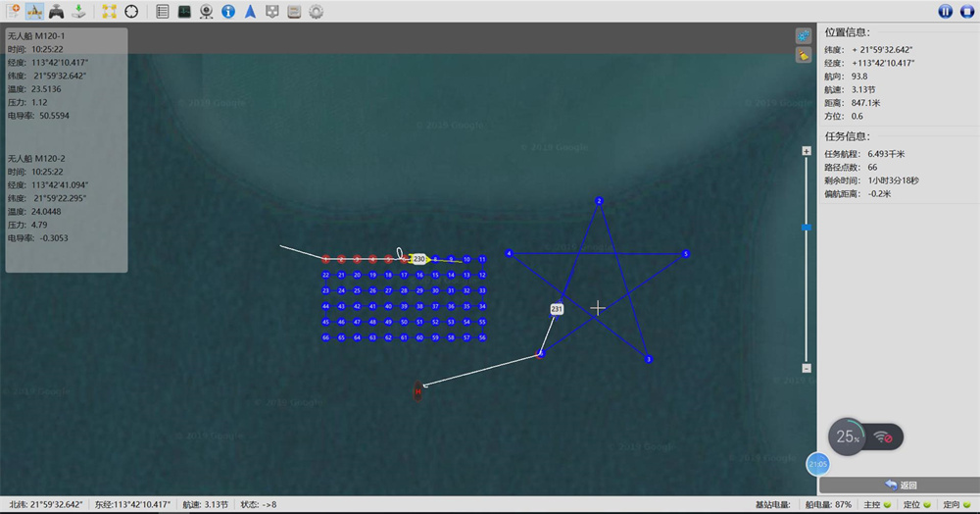Image resolution: width=980 pixels, height=514 pixels.
Task: Click the map zoom slider handle
Action: click(x=807, y=228)
